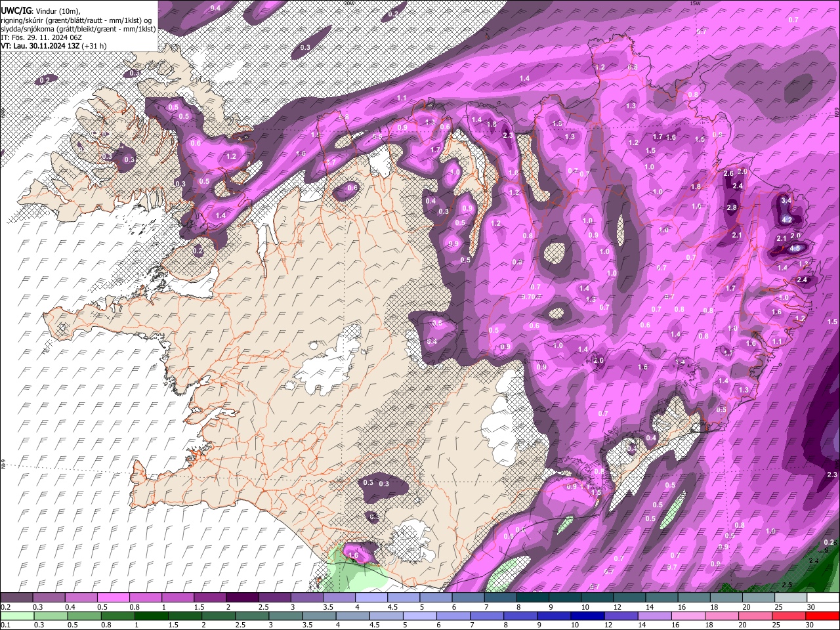Pick the light pink 16 swatch, lower legend

[x=688, y=616]
